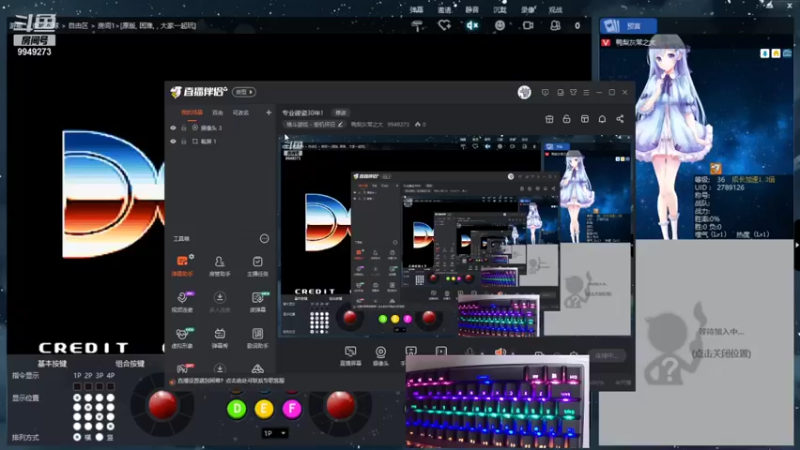Edit the stream category pill with pencil icon

coord(314,124)
